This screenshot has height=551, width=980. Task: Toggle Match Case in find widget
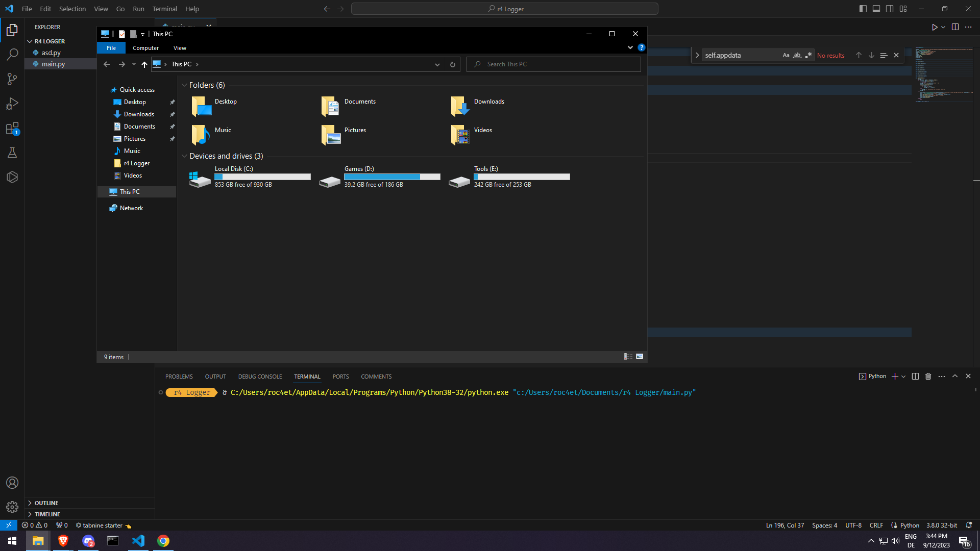click(786, 55)
